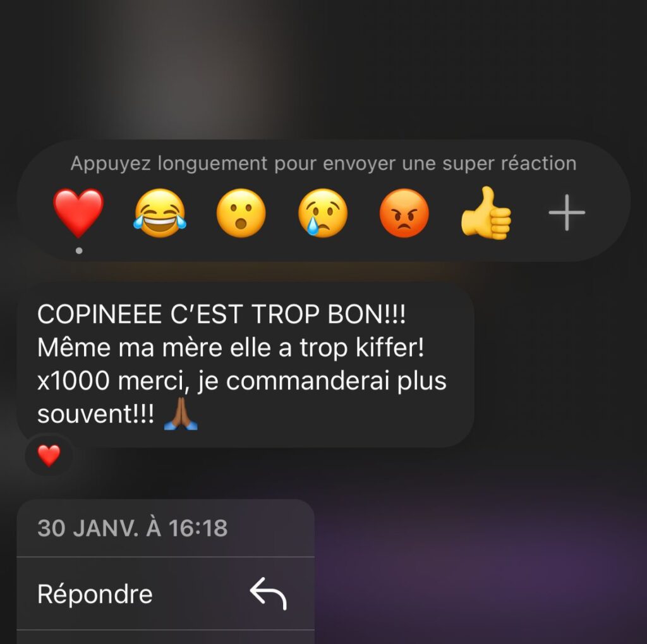Select Répondre in the context menu
This screenshot has height=644, width=647.
click(x=166, y=593)
